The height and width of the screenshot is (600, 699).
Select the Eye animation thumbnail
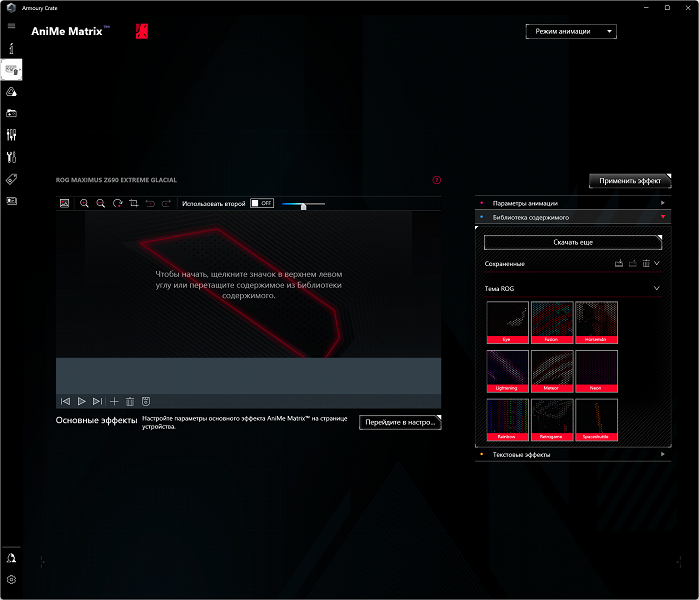[x=508, y=322]
